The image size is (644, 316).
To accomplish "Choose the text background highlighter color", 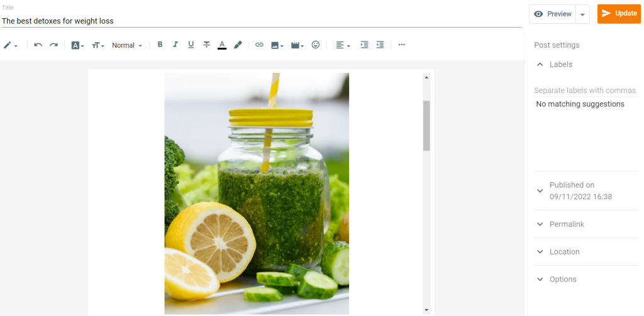I will pyautogui.click(x=238, y=45).
